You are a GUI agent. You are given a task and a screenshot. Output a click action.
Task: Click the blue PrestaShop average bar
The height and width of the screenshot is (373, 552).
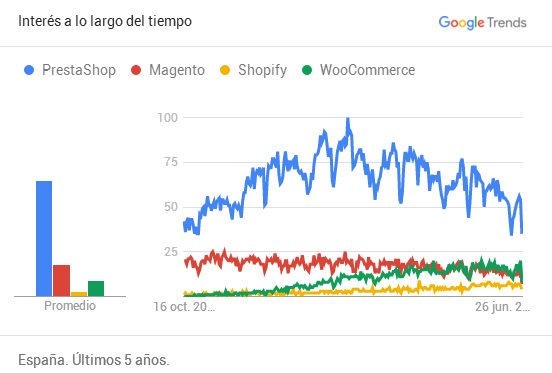pyautogui.click(x=44, y=239)
